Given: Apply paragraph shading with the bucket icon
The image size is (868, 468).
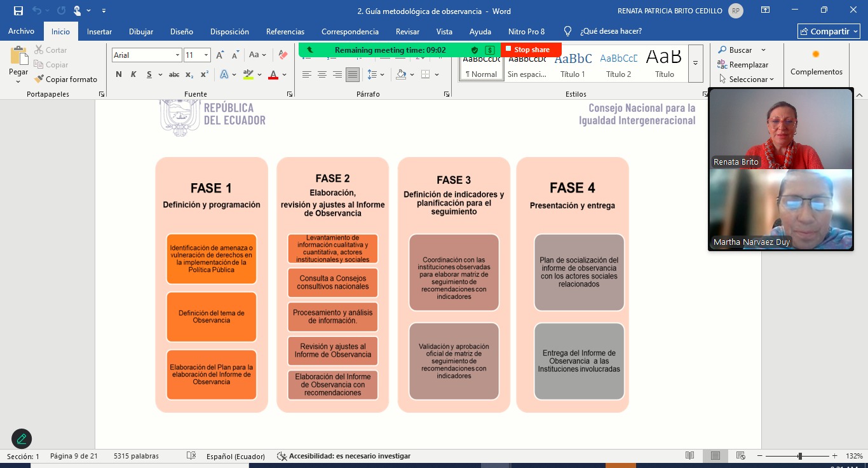Looking at the screenshot, I should [401, 74].
